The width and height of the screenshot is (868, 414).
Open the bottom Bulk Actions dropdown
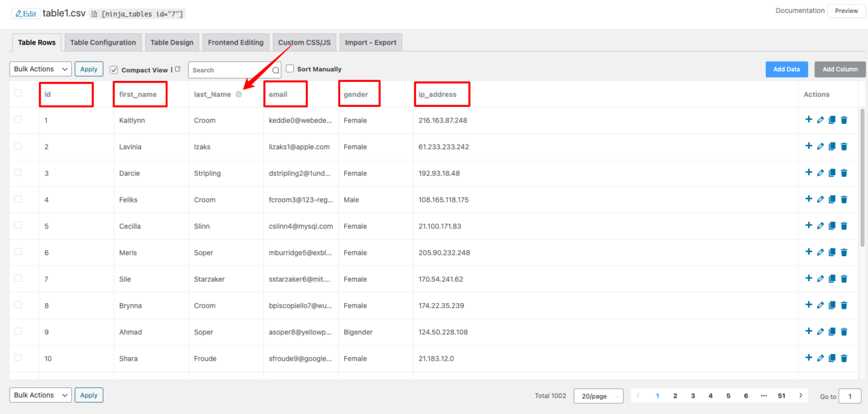click(x=41, y=395)
